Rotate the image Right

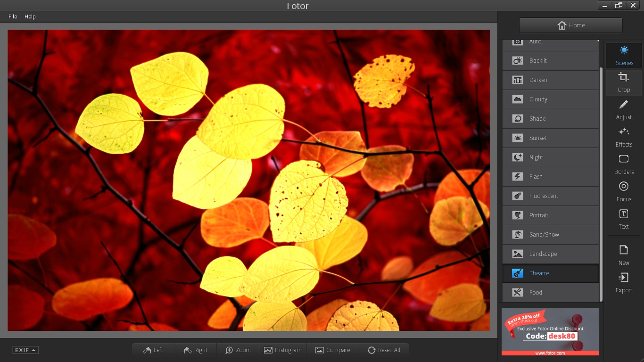point(195,350)
